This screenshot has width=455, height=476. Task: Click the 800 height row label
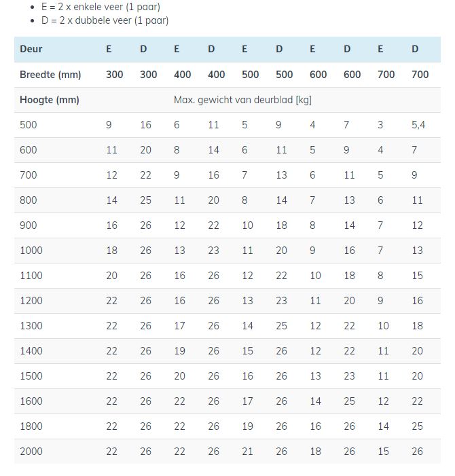[28, 200]
